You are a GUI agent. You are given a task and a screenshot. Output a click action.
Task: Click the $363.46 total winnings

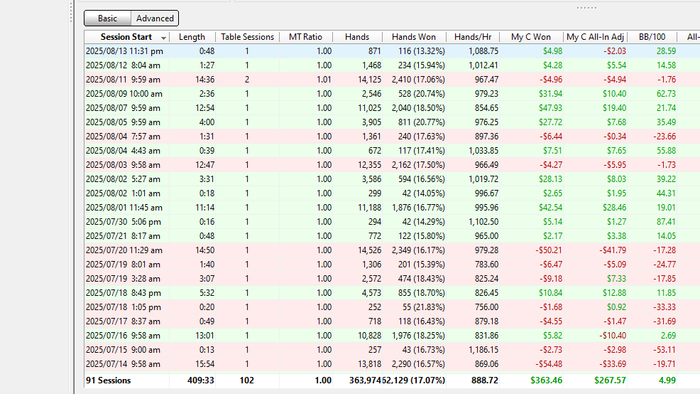[x=546, y=381]
